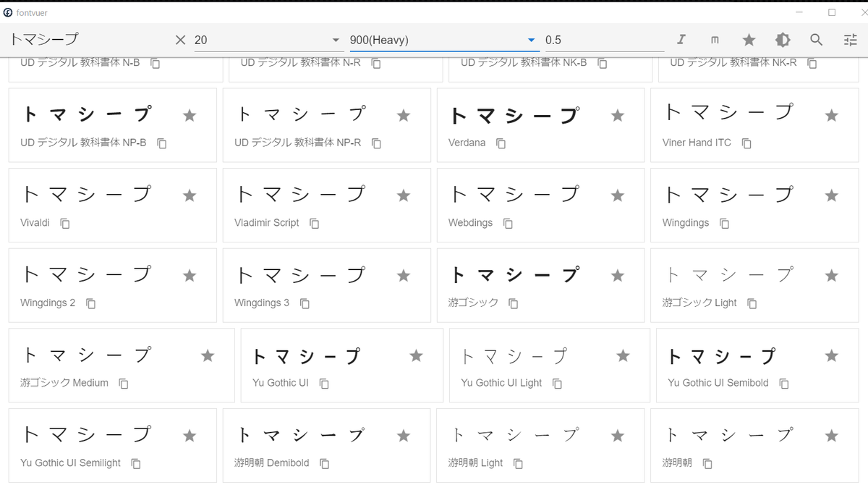Copy UD デジタル 教科書体 NK-B font name

point(603,64)
